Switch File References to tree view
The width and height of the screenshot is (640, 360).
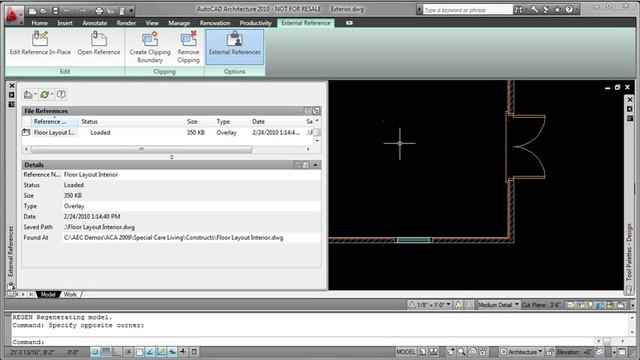click(316, 111)
